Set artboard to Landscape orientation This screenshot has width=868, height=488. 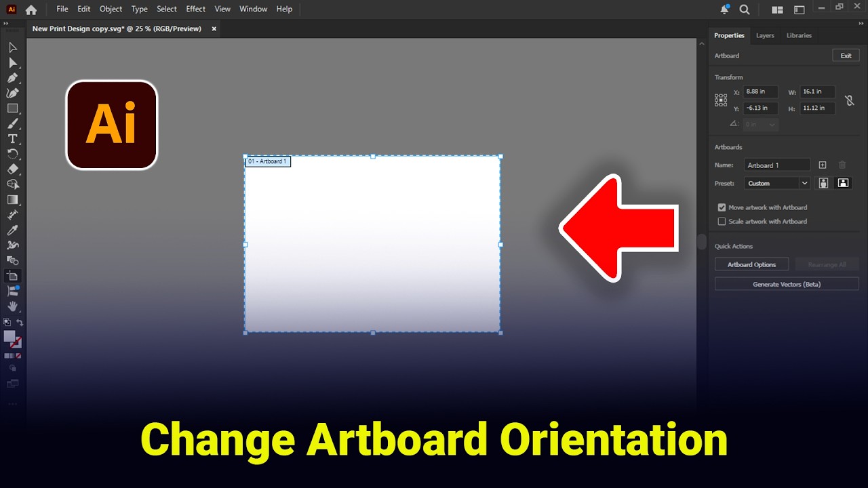click(x=843, y=183)
